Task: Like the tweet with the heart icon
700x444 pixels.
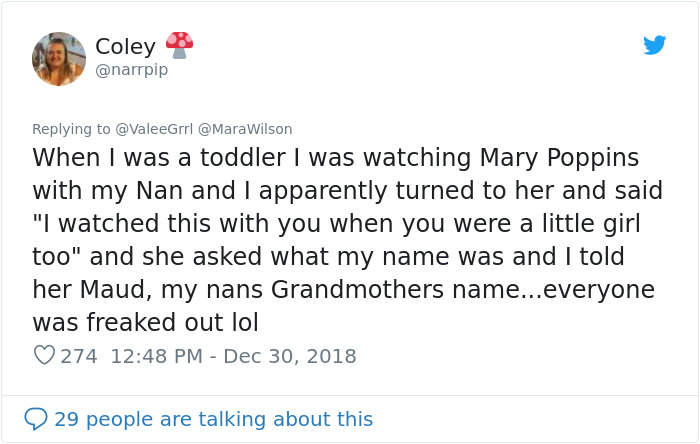Action: [x=44, y=355]
